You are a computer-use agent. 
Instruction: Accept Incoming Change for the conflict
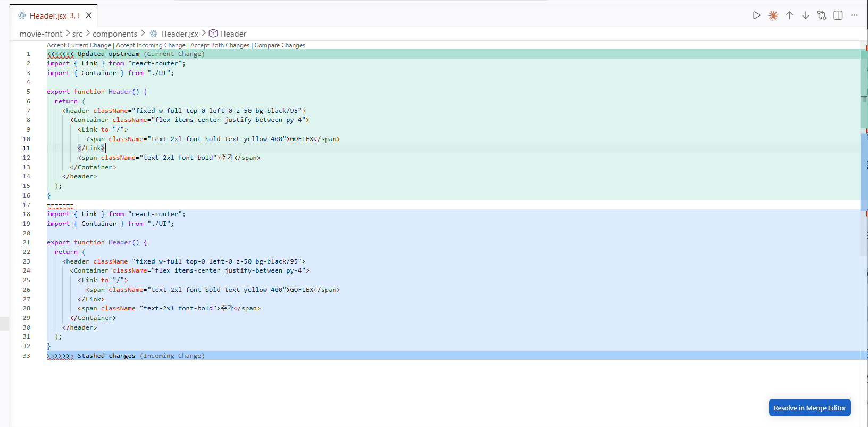(151, 45)
